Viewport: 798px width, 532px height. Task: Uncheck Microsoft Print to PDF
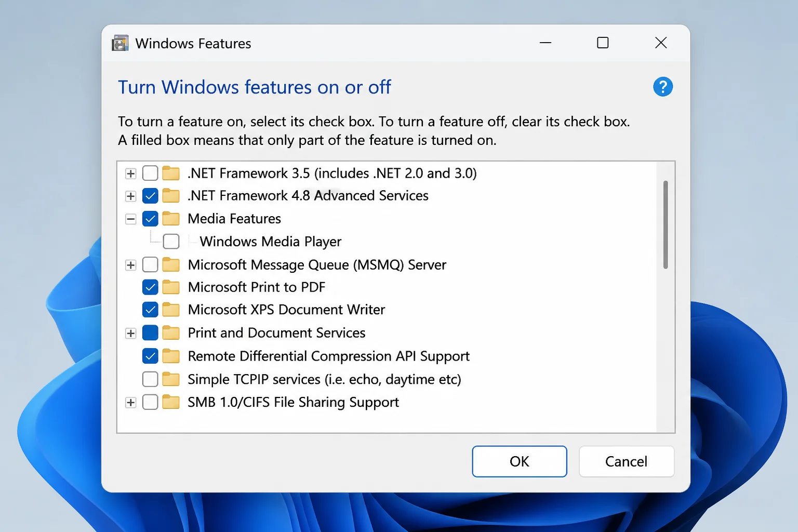coord(150,287)
